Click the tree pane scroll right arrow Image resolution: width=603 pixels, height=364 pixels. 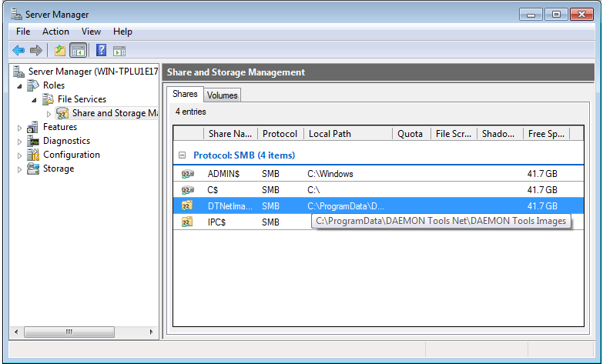(x=151, y=332)
